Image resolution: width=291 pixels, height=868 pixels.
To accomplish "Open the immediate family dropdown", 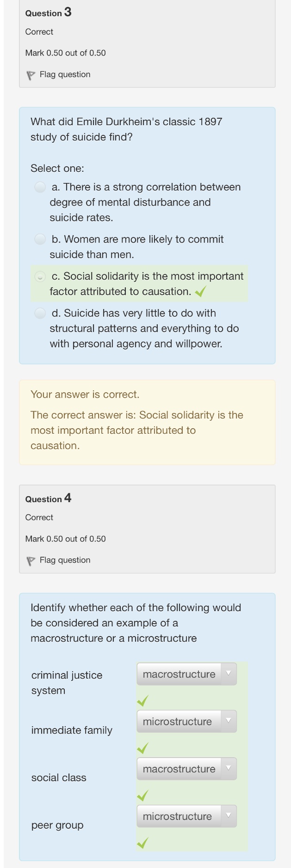I will coord(186,721).
